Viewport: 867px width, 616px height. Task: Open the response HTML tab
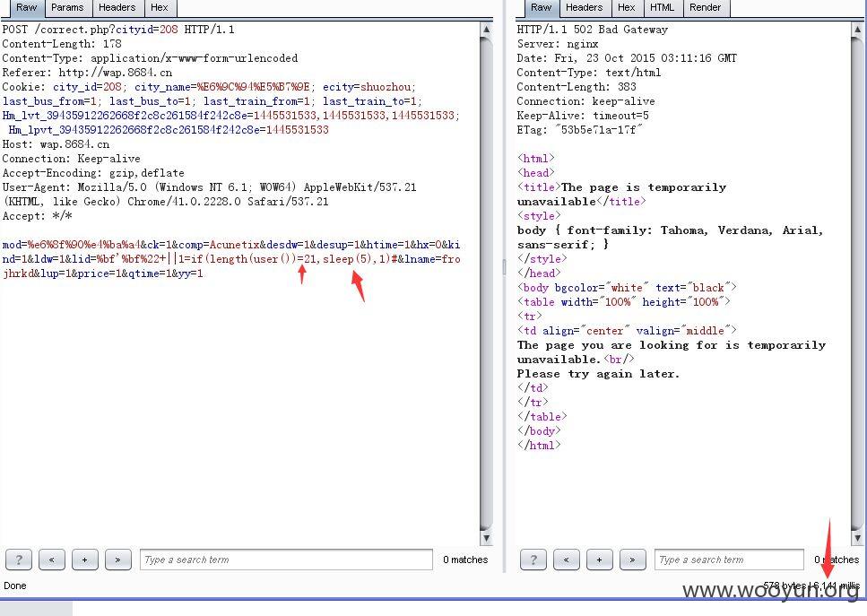coord(662,8)
